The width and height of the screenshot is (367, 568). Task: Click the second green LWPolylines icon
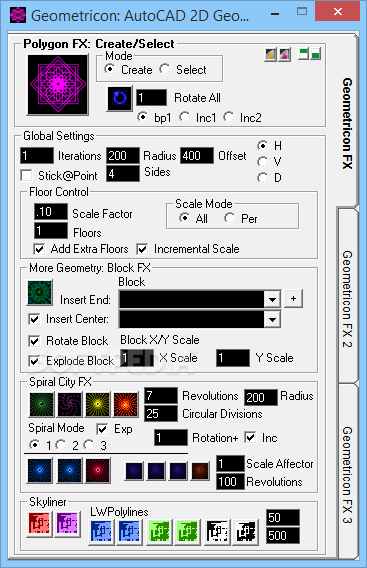pos(188,532)
